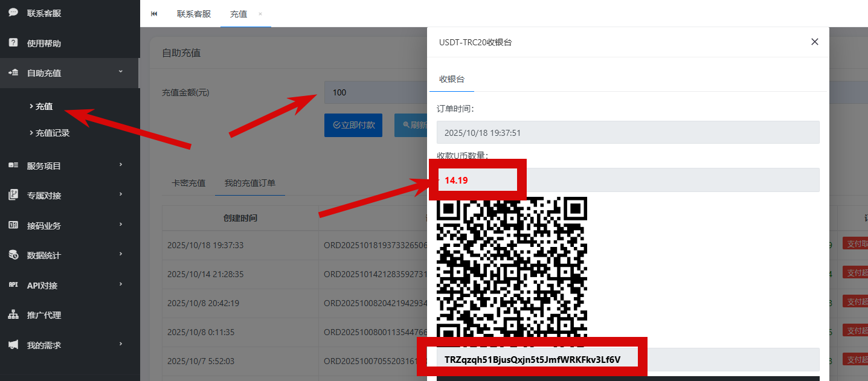Select the 卡密充值 tab
The width and height of the screenshot is (868, 381).
point(188,182)
